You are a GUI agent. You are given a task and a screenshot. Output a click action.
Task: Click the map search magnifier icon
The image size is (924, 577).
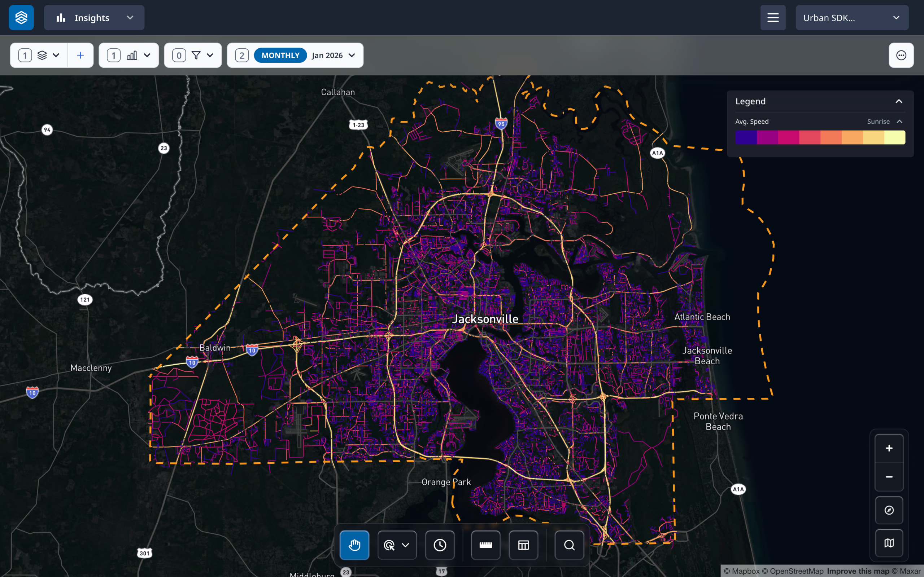[569, 545]
